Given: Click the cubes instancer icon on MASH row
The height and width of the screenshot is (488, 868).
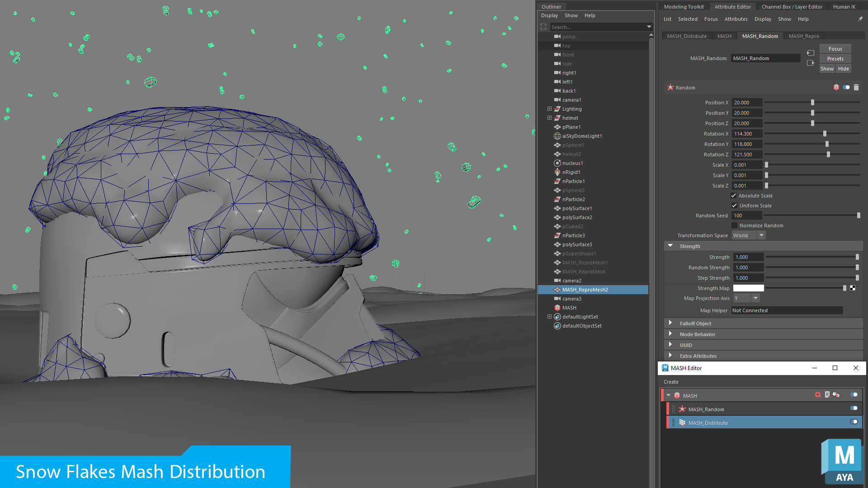Looking at the screenshot, I should [836, 395].
